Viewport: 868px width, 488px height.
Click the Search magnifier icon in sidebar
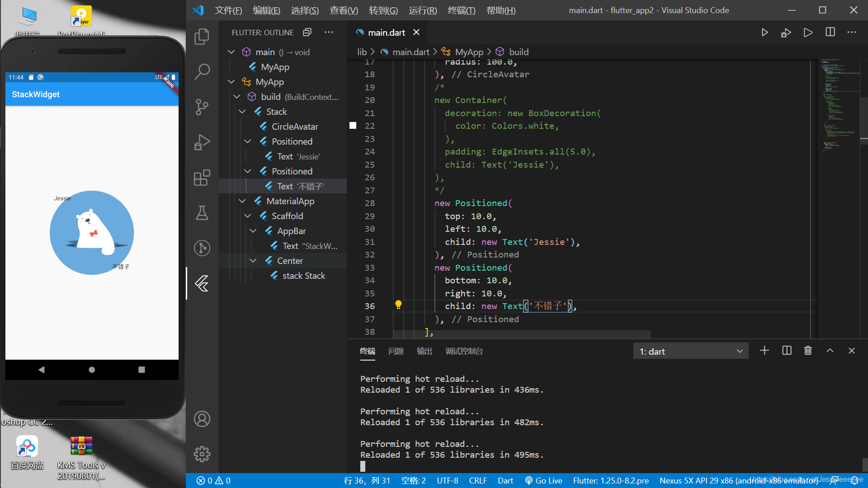[x=202, y=70]
